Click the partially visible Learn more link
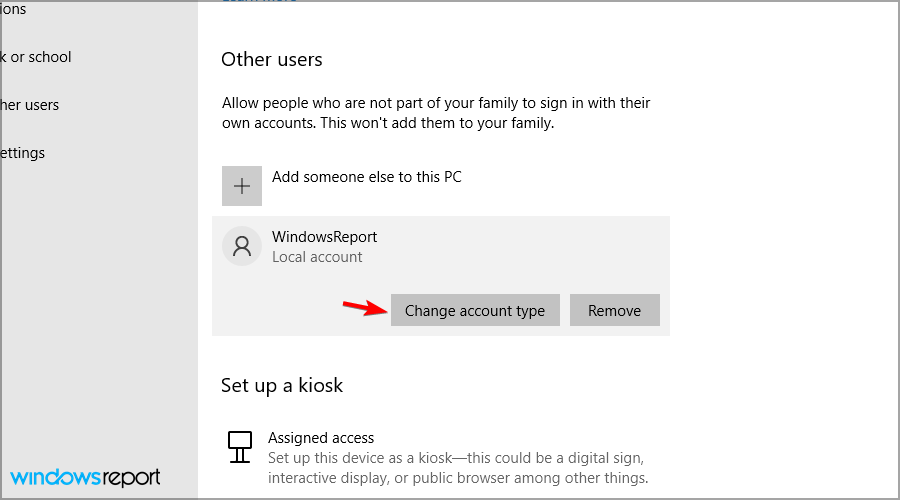 (x=259, y=2)
